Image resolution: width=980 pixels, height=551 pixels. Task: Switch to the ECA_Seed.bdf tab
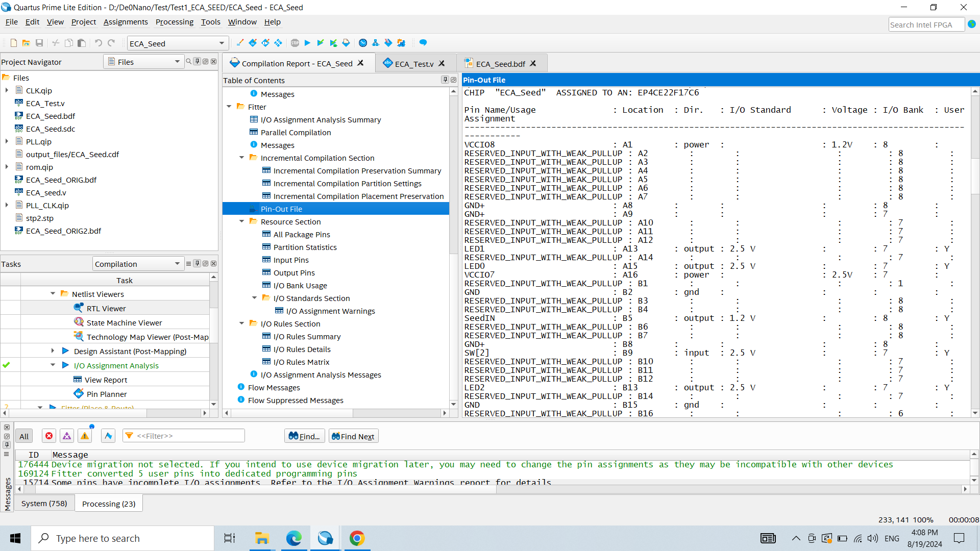tap(500, 64)
